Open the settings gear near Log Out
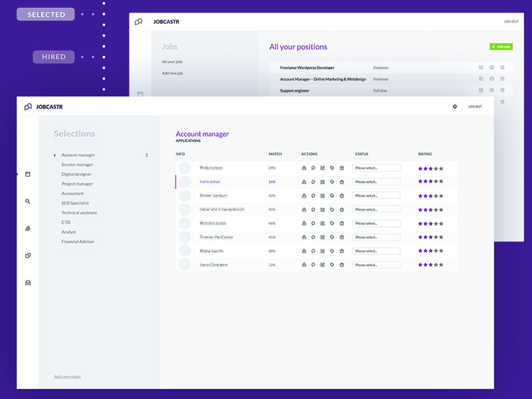Image resolution: width=532 pixels, height=399 pixels. pos(454,106)
